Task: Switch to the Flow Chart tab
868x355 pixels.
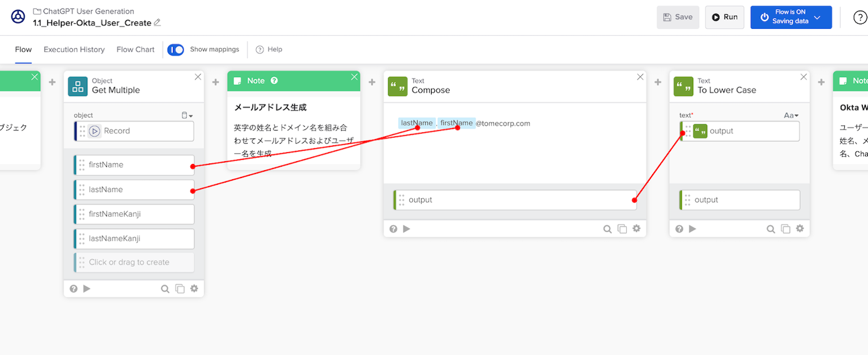Action: [x=136, y=50]
